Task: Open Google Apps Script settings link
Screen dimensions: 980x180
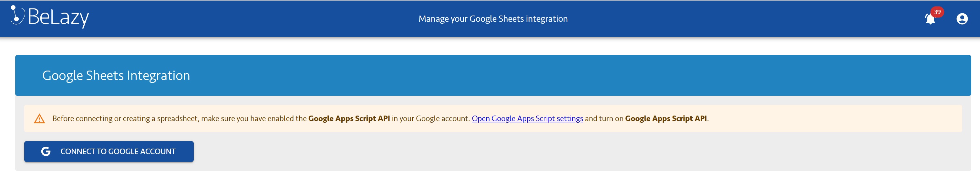Action: click(x=527, y=118)
